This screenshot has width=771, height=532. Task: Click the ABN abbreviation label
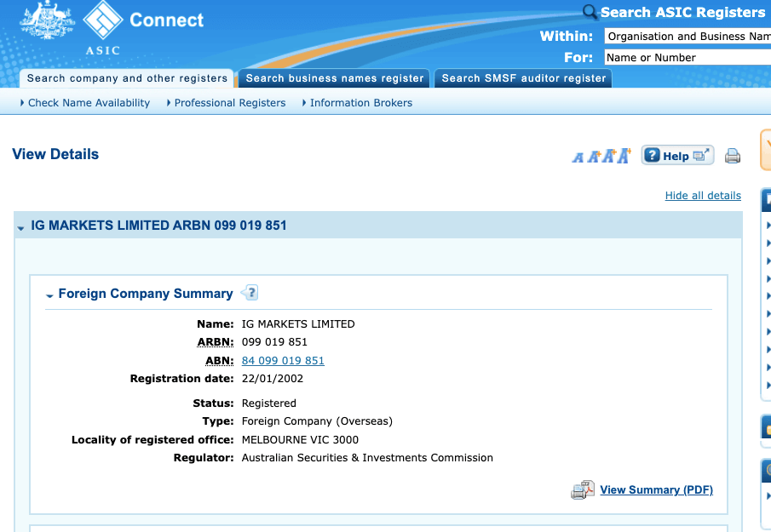tap(219, 361)
